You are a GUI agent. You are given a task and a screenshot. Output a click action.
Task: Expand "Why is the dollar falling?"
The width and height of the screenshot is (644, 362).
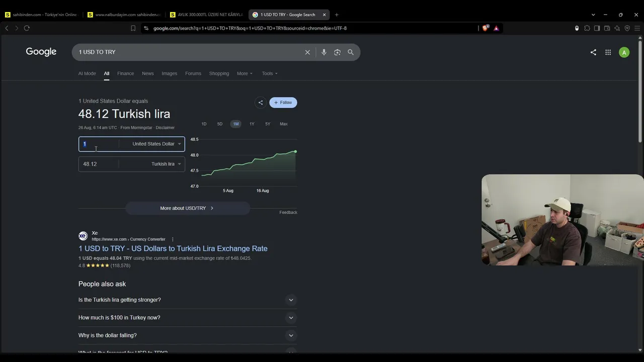point(188,335)
